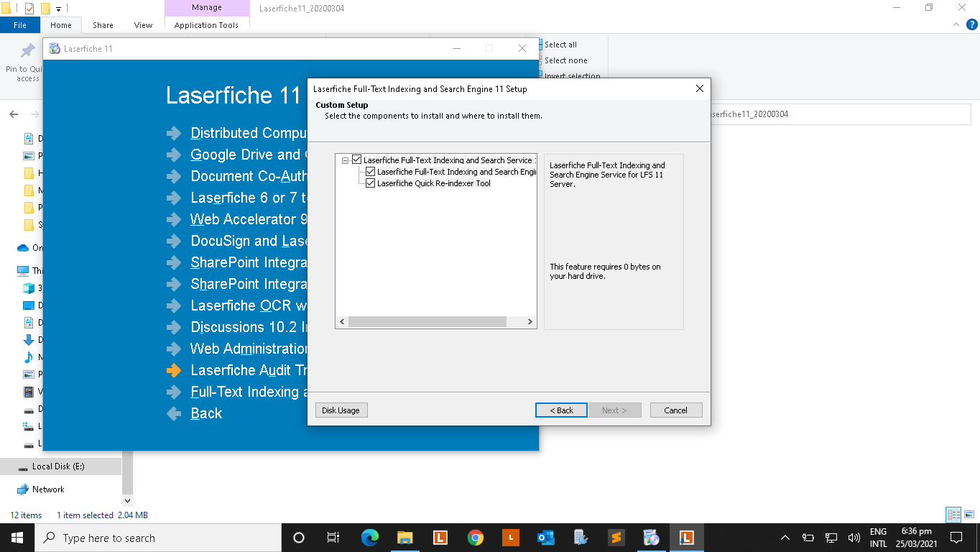Open the Share ribbon tab

(103, 25)
